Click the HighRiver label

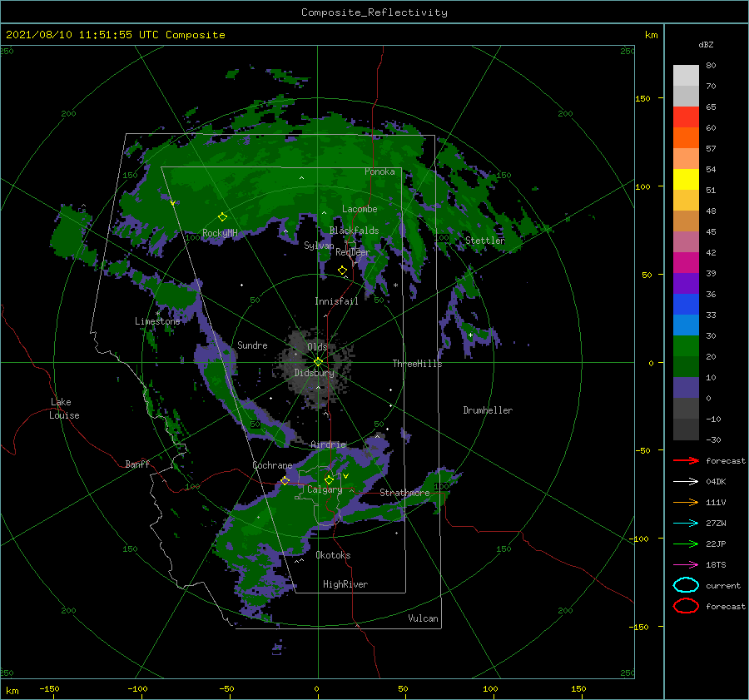pyautogui.click(x=345, y=584)
